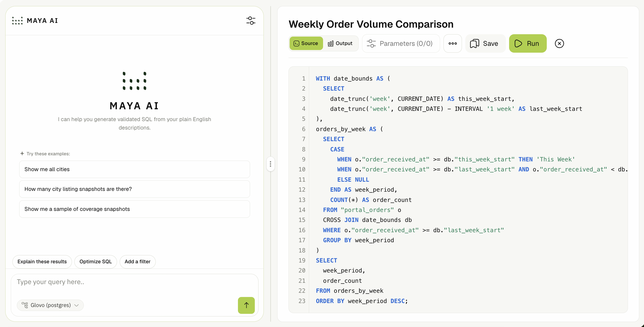Click the 'Optimize SQL' chip

point(96,262)
